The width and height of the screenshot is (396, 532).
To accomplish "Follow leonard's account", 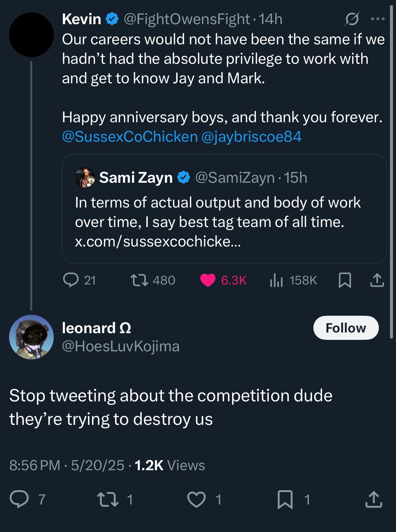I will coord(346,328).
